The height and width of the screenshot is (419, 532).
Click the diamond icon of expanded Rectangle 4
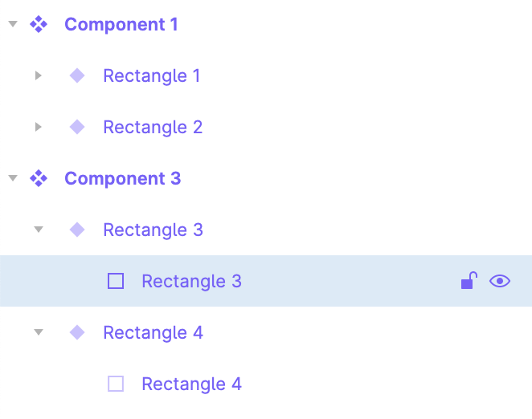[77, 332]
